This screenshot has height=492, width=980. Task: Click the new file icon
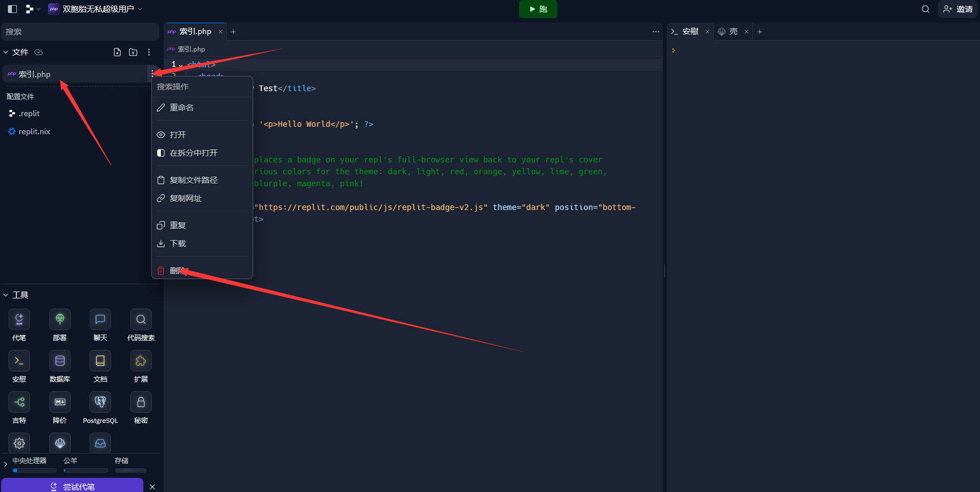117,52
